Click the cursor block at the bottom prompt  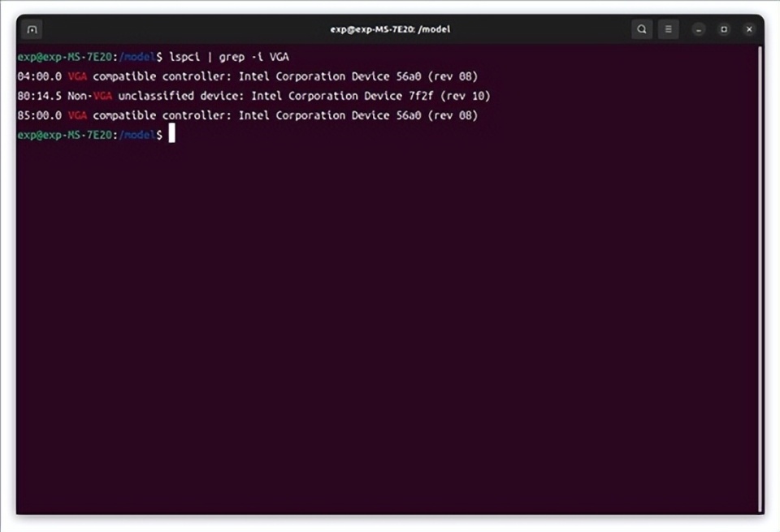(x=171, y=134)
